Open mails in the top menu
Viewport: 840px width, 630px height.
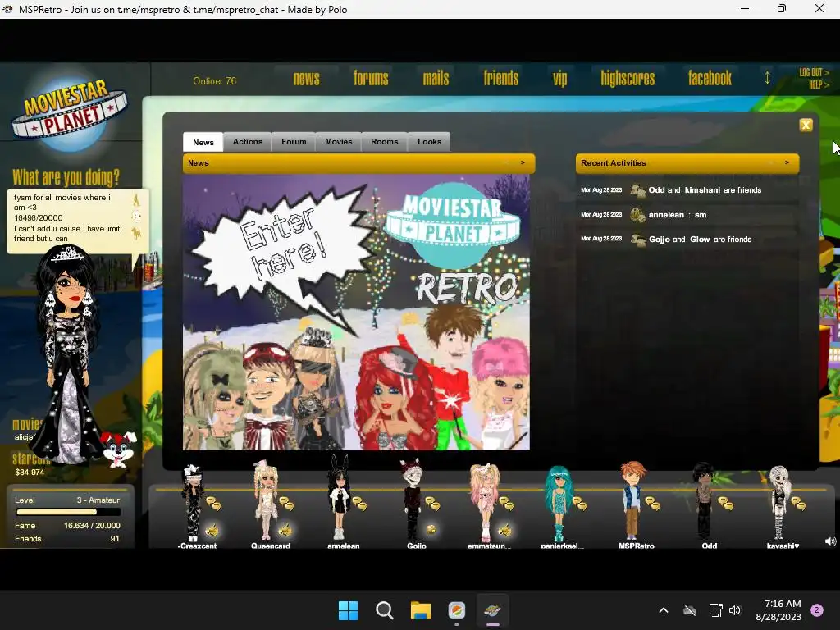tap(436, 78)
